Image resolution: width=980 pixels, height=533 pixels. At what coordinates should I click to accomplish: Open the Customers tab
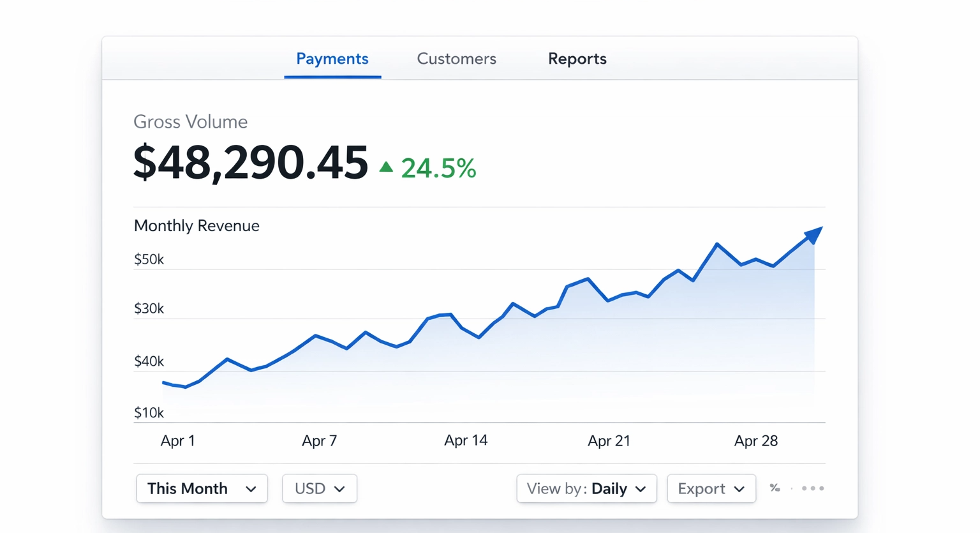point(456,59)
